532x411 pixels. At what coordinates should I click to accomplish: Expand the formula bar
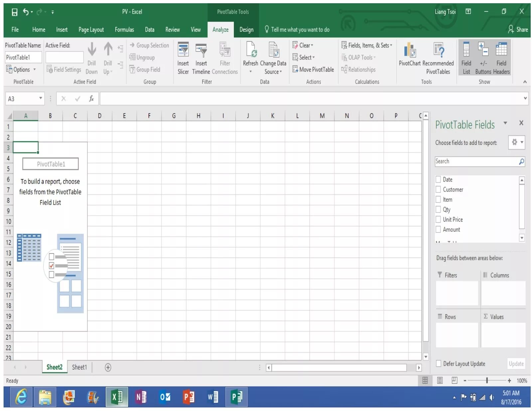click(525, 98)
